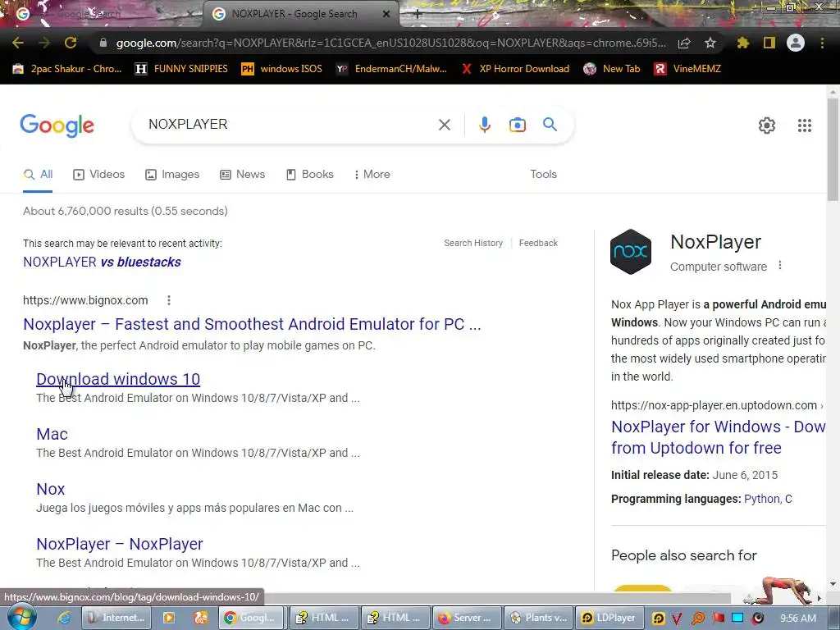The height and width of the screenshot is (630, 840).
Task: Open the FUNNY SNIPPIES bookmark
Action: tap(181, 69)
